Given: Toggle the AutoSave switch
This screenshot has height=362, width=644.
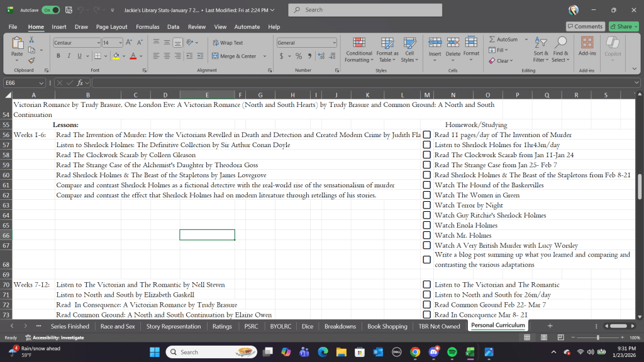Looking at the screenshot, I should (x=50, y=10).
